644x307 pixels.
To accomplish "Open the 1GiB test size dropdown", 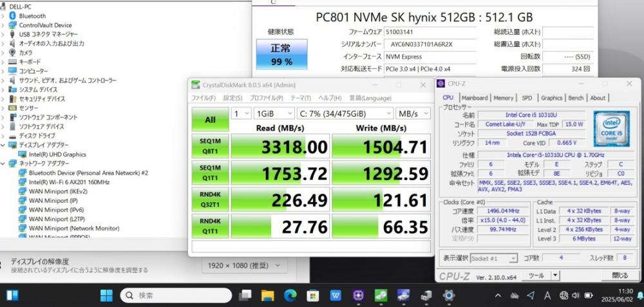I will (x=274, y=113).
